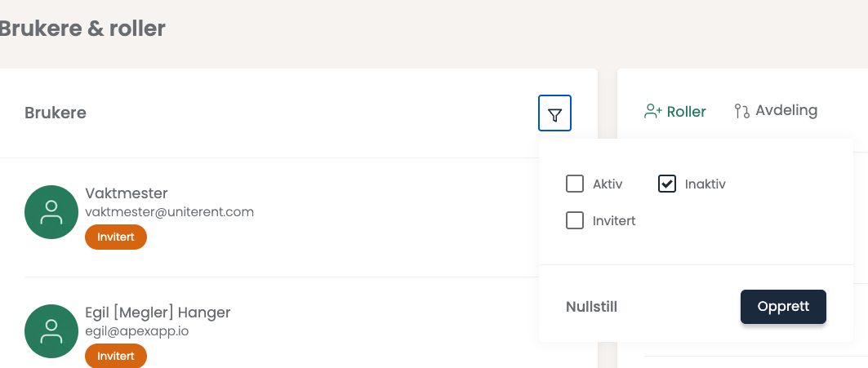Click the Brukere panel heading
This screenshot has width=868, height=368.
point(56,113)
